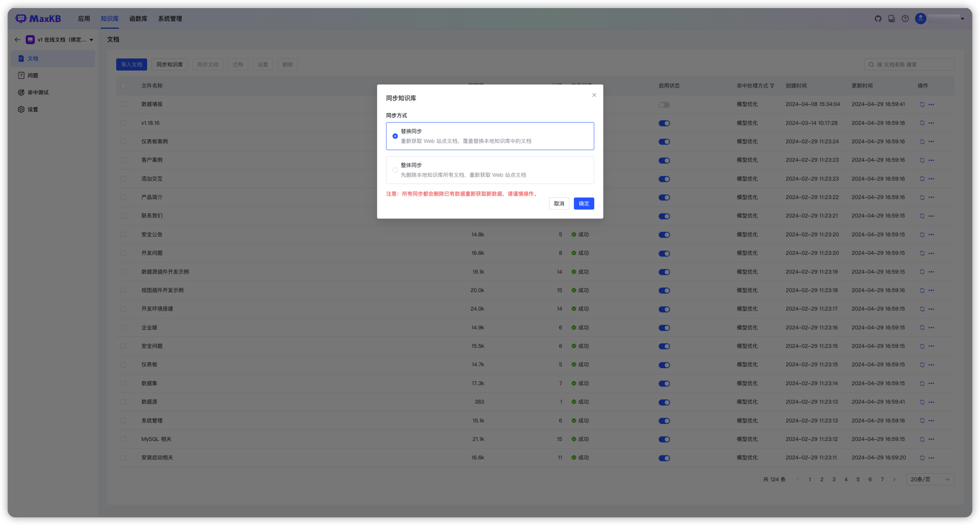Viewport: 980px width, 525px height.
Task: Click the 确定 button in dialog
Action: (584, 204)
